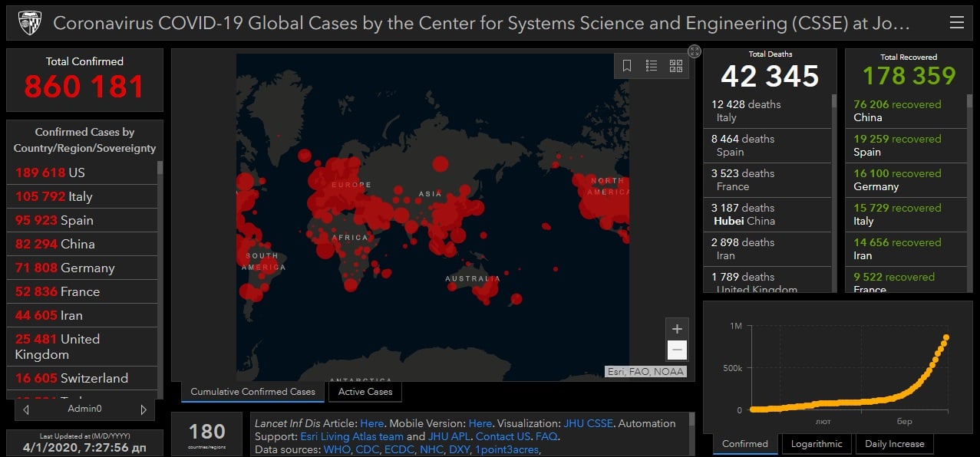Switch to Active Cases tab
The width and height of the screenshot is (980, 457).
tap(365, 392)
